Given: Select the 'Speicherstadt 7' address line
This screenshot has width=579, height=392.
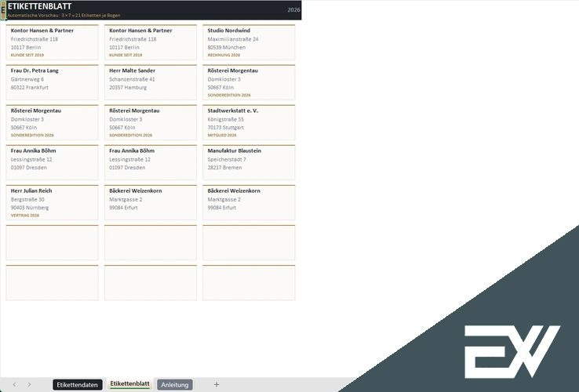Looking at the screenshot, I should pyautogui.click(x=227, y=159).
